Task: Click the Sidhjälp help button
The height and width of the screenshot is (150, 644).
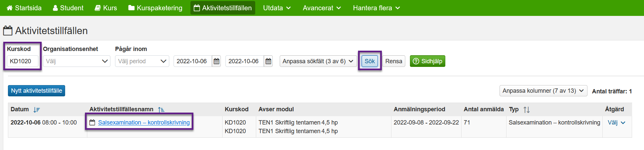Action: (427, 61)
